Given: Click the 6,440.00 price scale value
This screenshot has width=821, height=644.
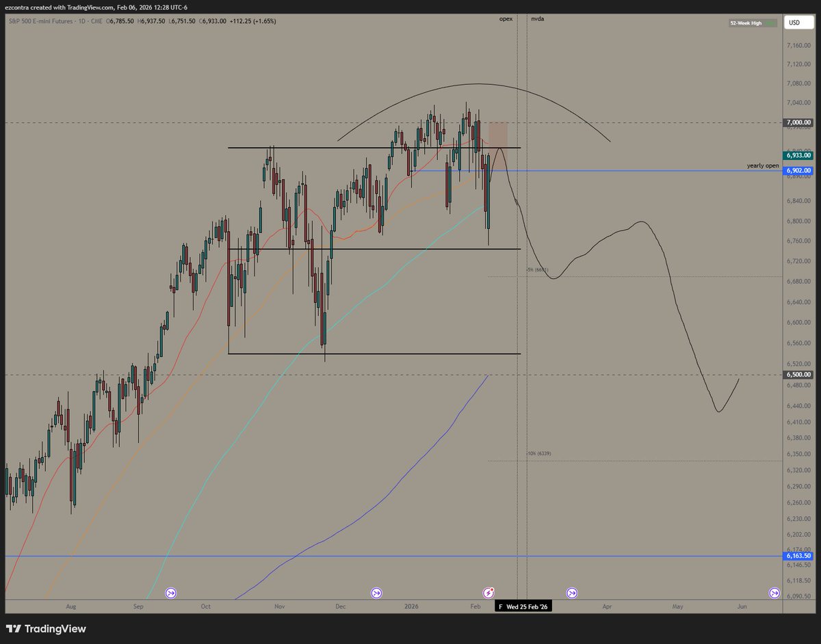Looking at the screenshot, I should pyautogui.click(x=798, y=405).
